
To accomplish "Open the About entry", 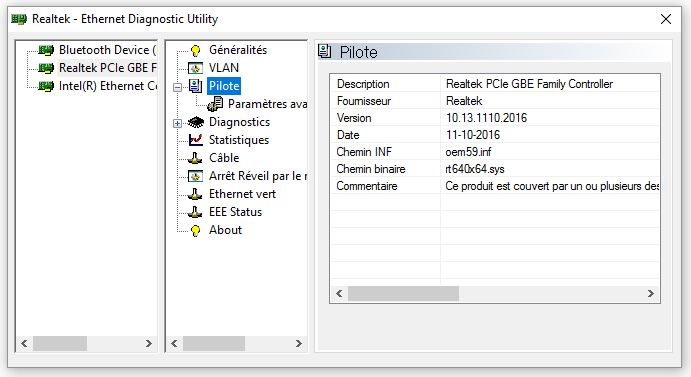I will (x=225, y=230).
